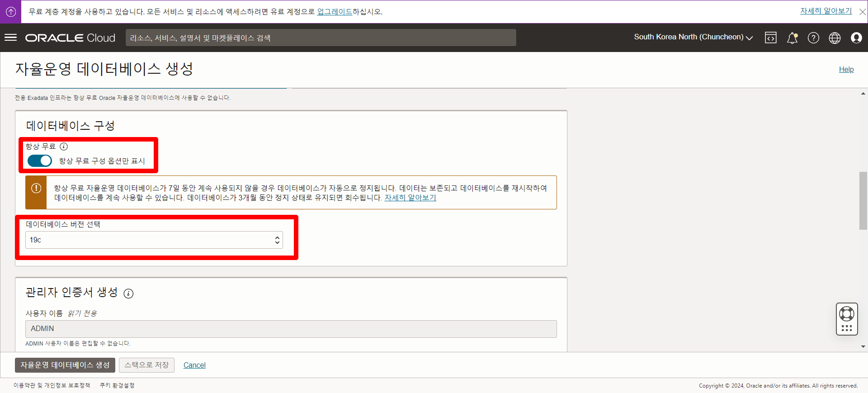
Task: Click the page vertical scrollbar thumb
Action: (x=863, y=201)
